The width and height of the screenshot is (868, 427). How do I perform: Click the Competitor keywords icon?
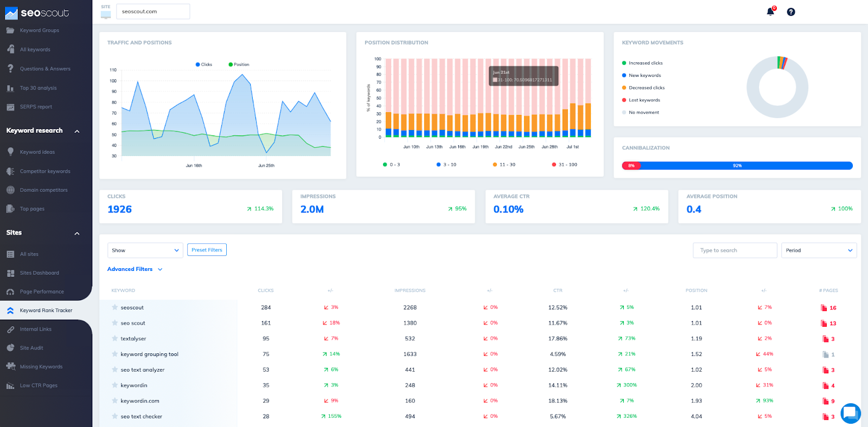pos(10,171)
